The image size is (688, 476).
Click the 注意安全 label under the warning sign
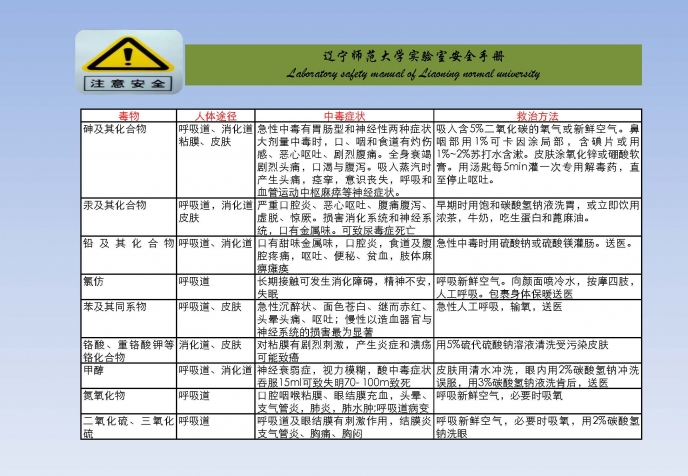click(129, 82)
